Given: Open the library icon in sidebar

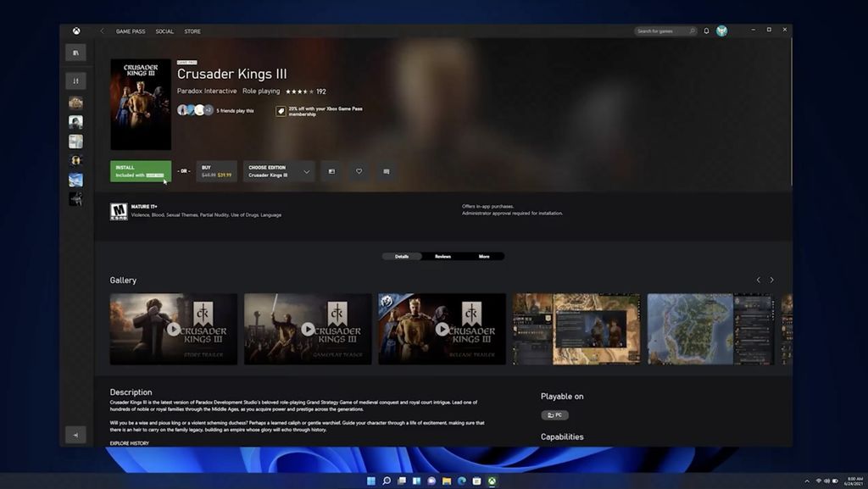Looking at the screenshot, I should click(x=75, y=53).
